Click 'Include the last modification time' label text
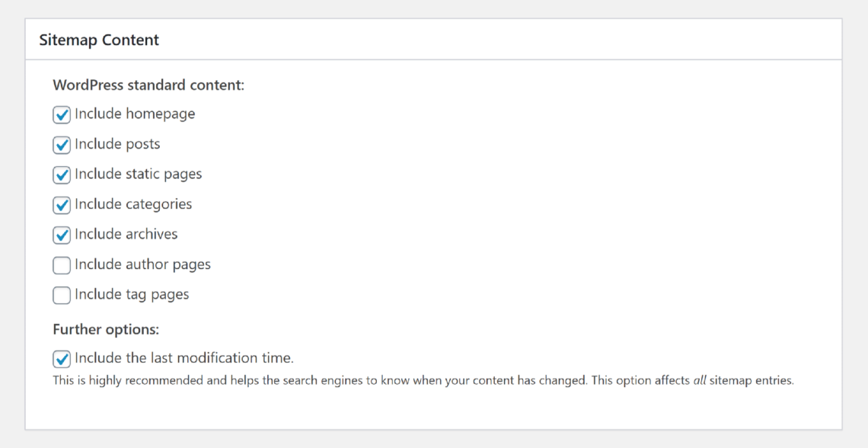 tap(184, 358)
